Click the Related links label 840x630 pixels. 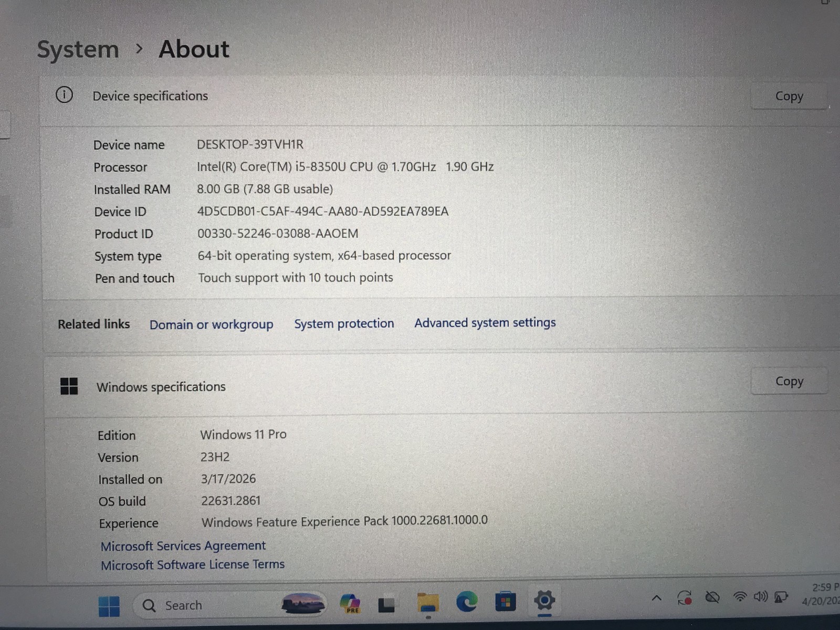93,324
